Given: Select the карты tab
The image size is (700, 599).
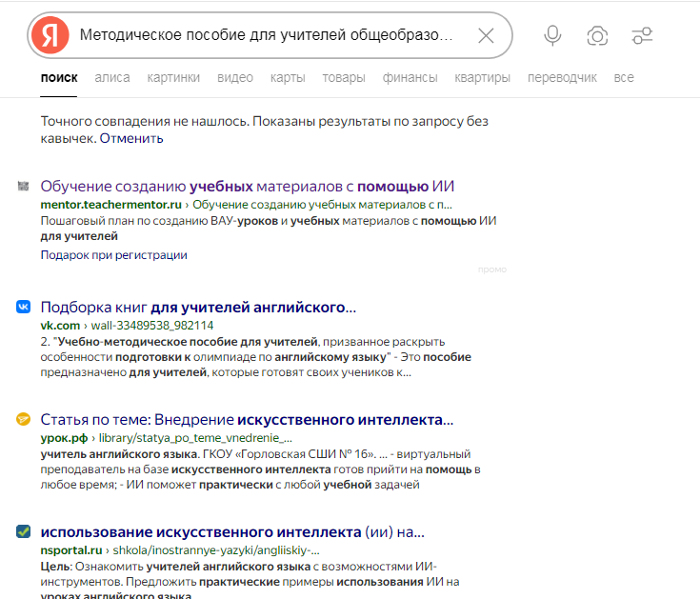Looking at the screenshot, I should tap(288, 77).
